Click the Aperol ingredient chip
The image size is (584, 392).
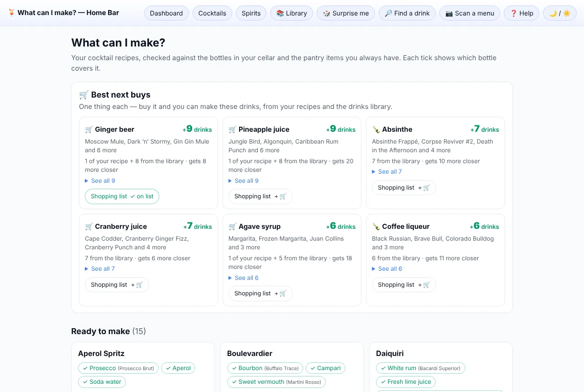178,368
